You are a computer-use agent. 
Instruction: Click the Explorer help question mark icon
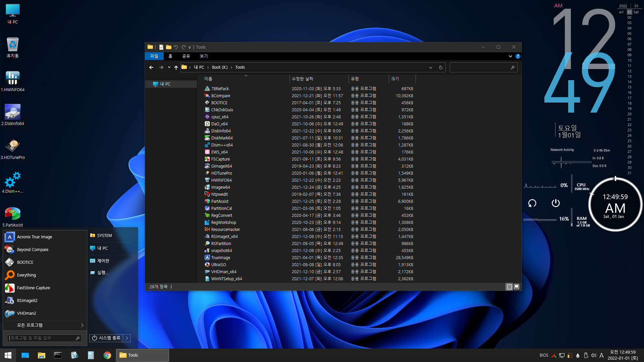(518, 56)
